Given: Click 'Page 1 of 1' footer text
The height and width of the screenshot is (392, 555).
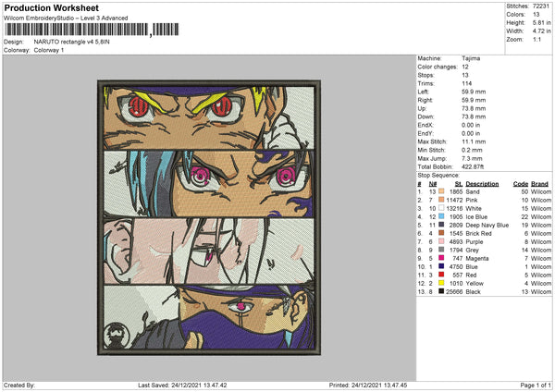Looking at the screenshot, I should click(536, 385).
